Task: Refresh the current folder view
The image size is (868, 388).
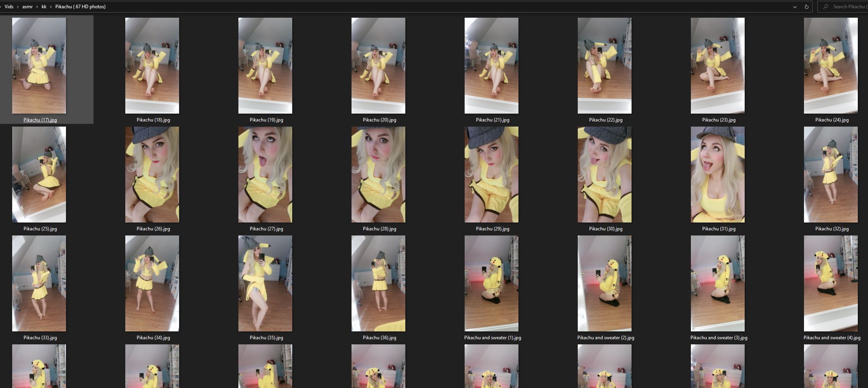Action: click(x=806, y=7)
